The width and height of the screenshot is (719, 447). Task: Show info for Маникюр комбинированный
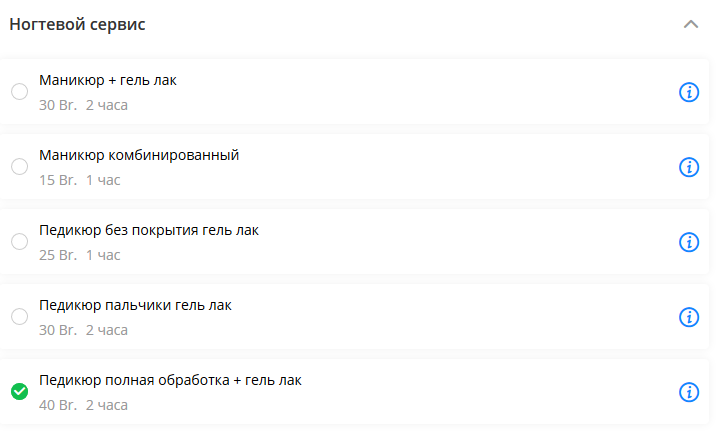[688, 167]
